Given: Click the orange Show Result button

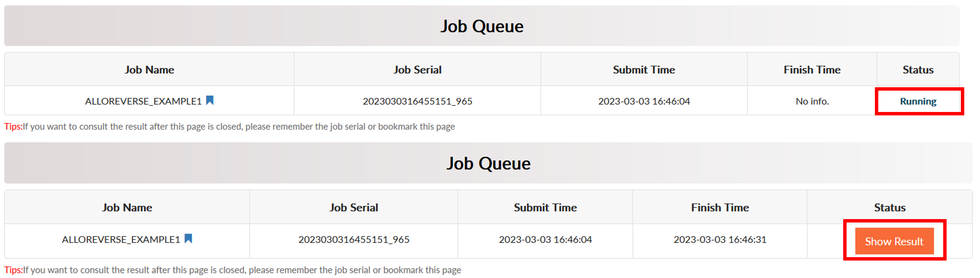Looking at the screenshot, I should pos(895,241).
